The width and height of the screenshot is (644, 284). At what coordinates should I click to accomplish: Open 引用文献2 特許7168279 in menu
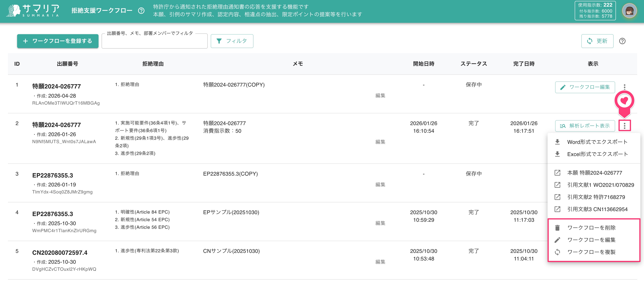coord(594,197)
